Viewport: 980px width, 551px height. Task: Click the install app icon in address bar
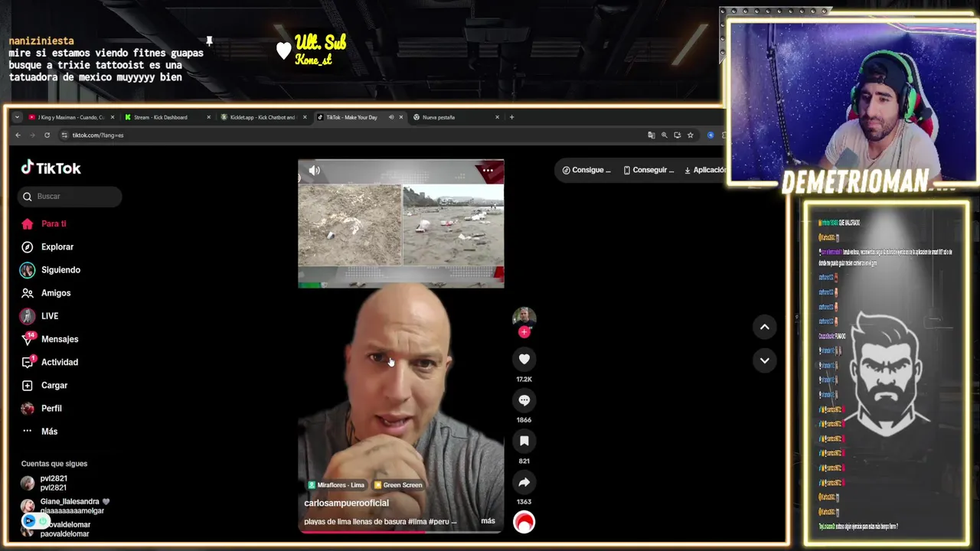677,135
